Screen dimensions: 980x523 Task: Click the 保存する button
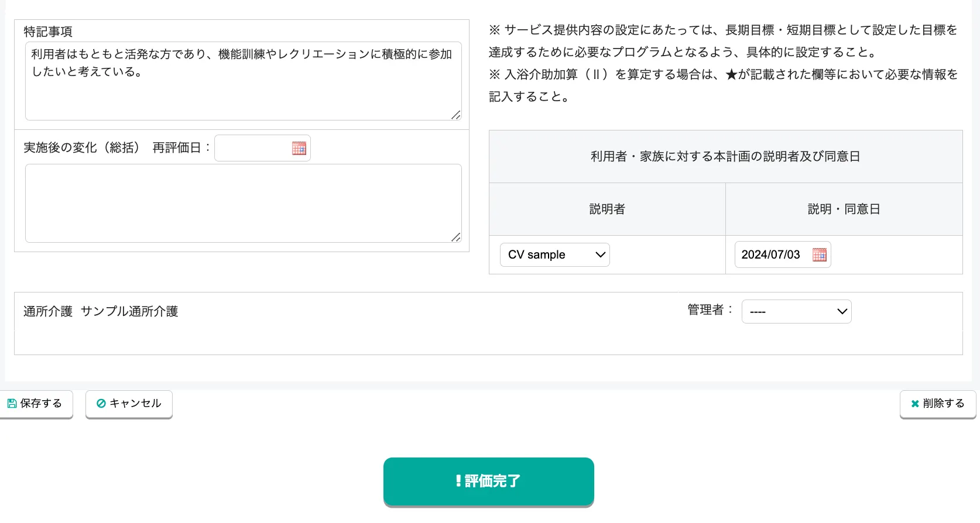pos(36,404)
